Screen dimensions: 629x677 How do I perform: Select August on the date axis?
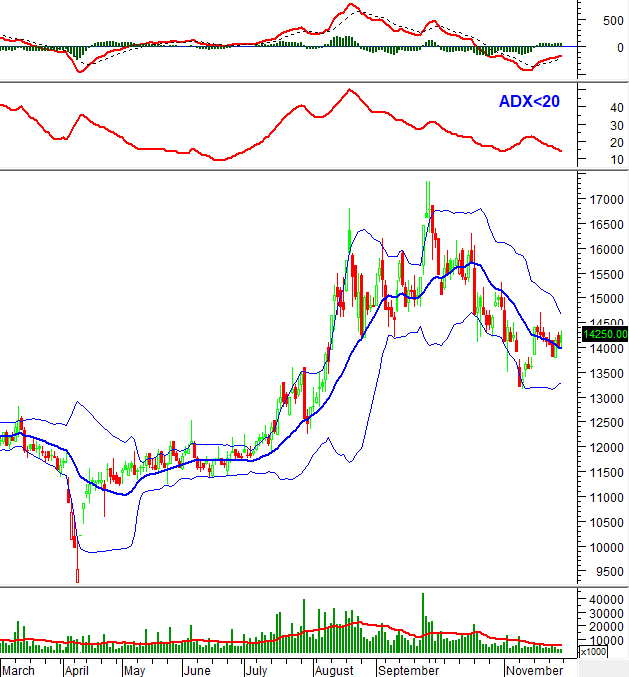pos(331,669)
